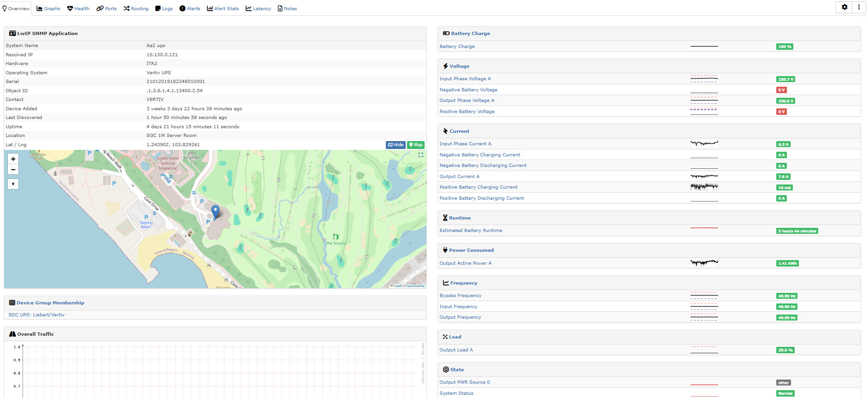Open the Battery Charge section heading link
868x398 pixels.
click(x=470, y=34)
